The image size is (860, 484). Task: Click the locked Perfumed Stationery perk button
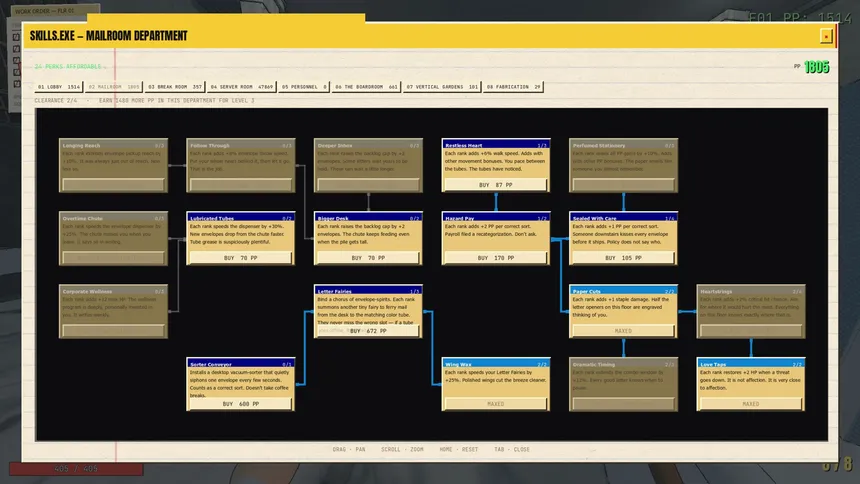coord(623,185)
